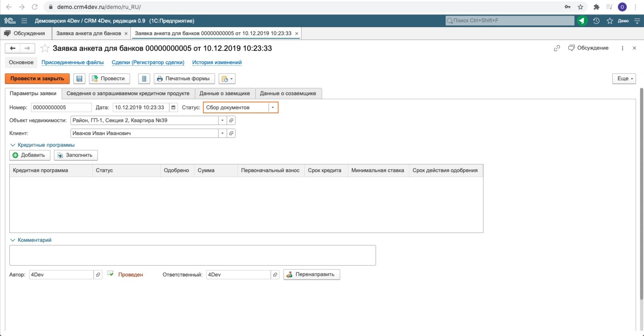Switch to the Обсуждения tab

[25, 33]
